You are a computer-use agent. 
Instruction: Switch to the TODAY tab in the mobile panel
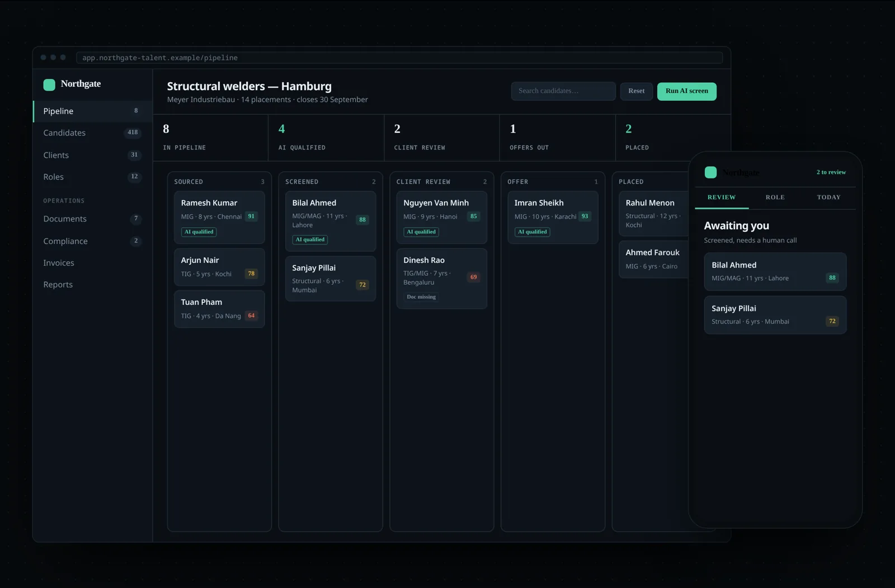coord(828,197)
